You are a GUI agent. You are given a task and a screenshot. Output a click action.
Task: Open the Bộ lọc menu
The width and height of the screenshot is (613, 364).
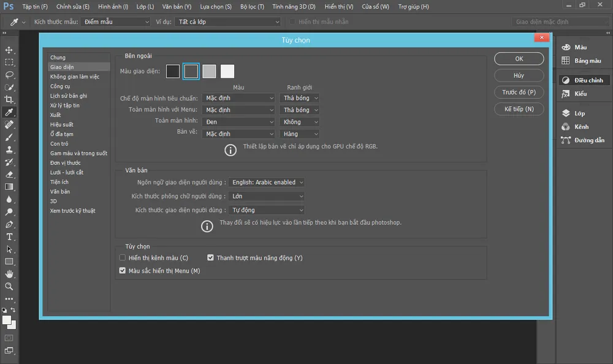tap(252, 7)
